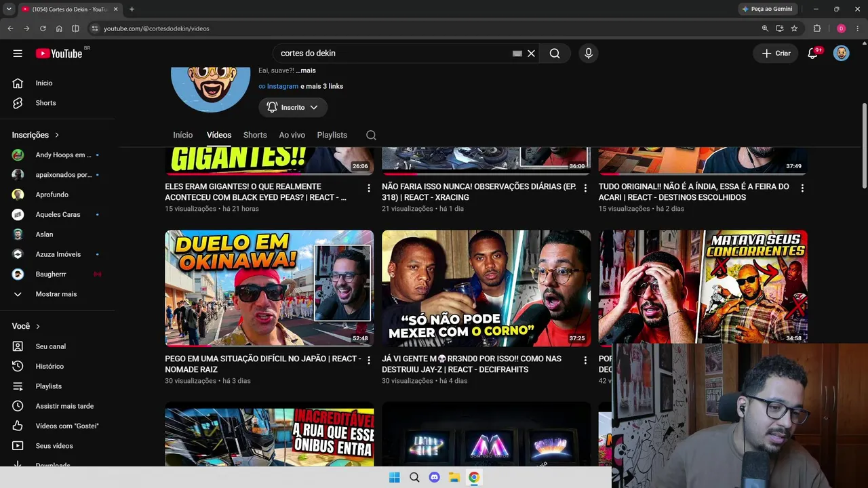Open the Chrome three-dot menu

[x=858, y=28]
